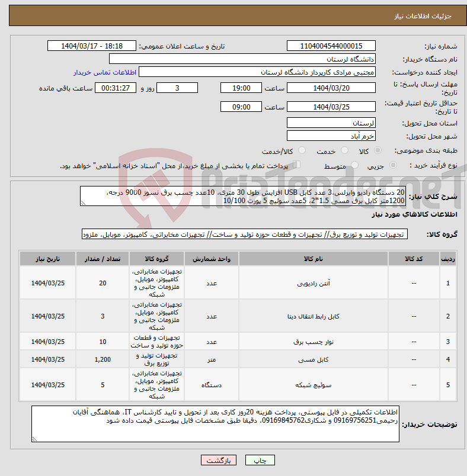The height and width of the screenshot is (476, 467).
Task: Click the buyer name field دانشگاه لرستان
Action: [x=242, y=59]
